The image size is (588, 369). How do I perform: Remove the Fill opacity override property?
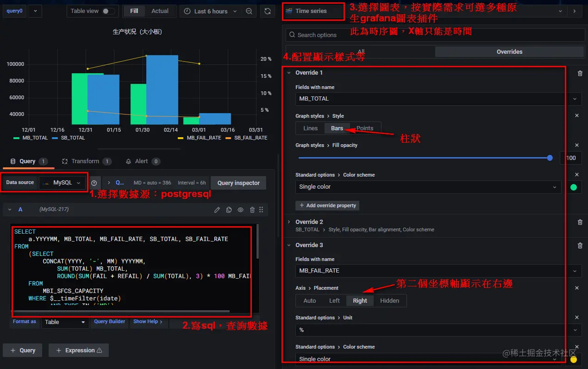[577, 145]
